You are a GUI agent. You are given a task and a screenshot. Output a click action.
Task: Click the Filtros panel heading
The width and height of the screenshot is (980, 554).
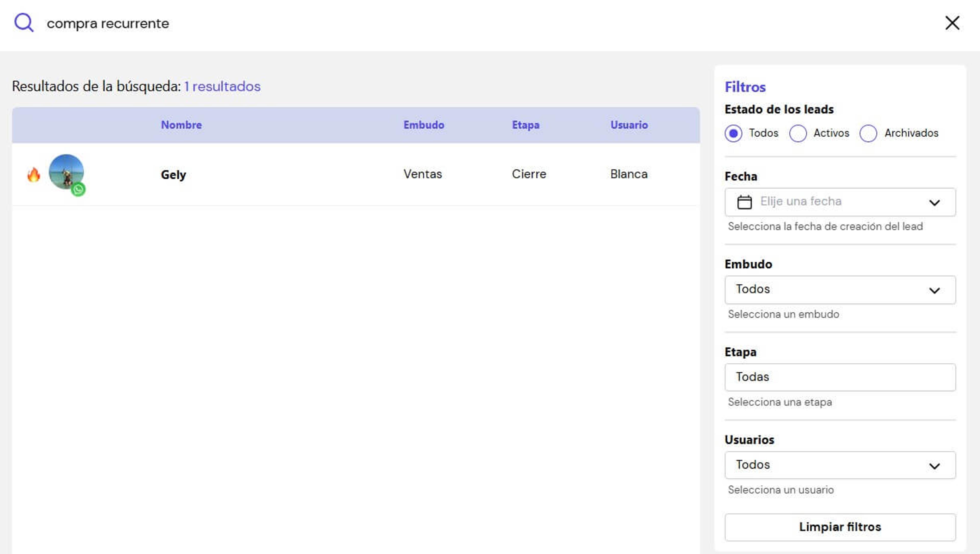click(x=745, y=87)
